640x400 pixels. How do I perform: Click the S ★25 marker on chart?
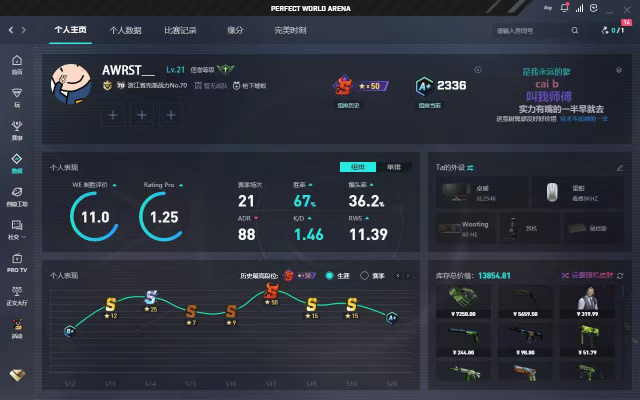151,300
